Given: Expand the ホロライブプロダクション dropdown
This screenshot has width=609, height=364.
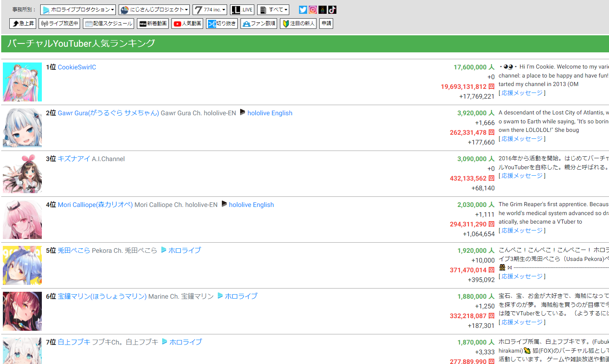Looking at the screenshot, I should [78, 10].
